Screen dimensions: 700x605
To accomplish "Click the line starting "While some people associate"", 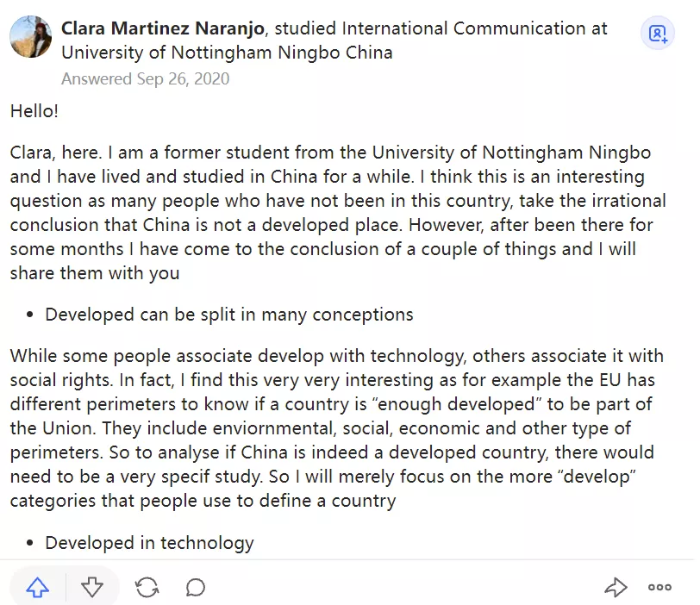I will pos(129,357).
